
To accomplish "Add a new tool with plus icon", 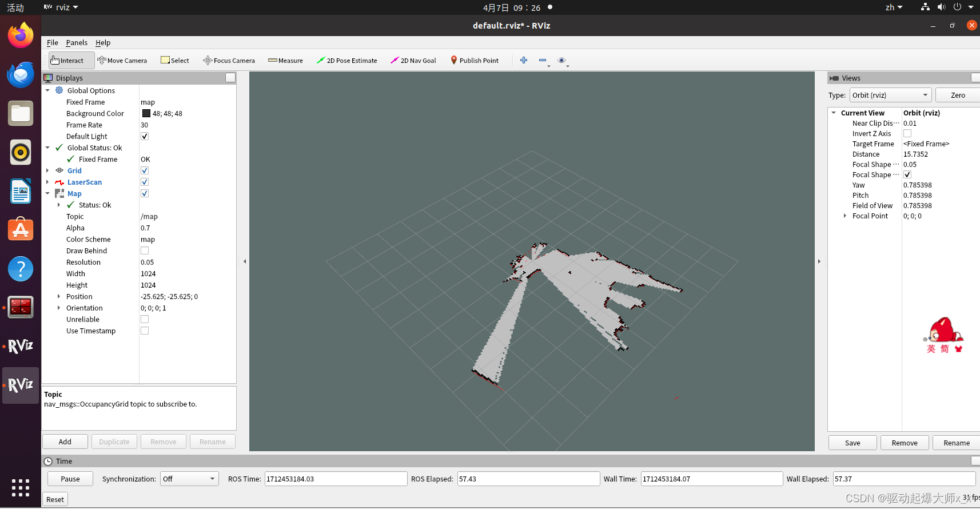I will click(x=524, y=60).
